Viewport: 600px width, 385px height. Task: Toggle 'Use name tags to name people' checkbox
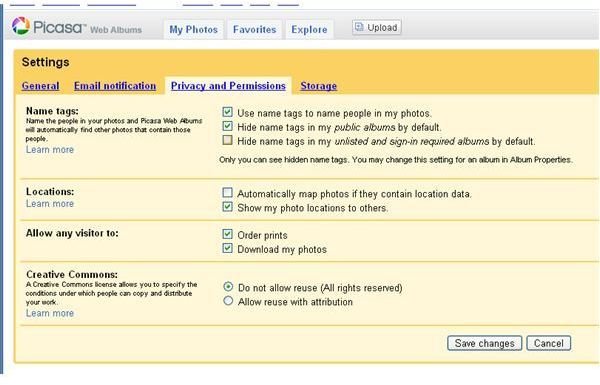tap(227, 112)
